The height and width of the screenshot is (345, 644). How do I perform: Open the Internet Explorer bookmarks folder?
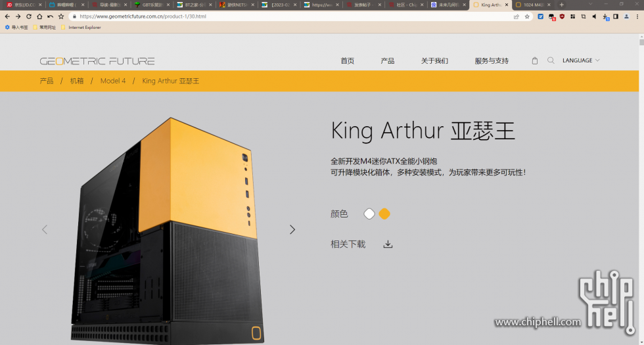[x=81, y=28]
